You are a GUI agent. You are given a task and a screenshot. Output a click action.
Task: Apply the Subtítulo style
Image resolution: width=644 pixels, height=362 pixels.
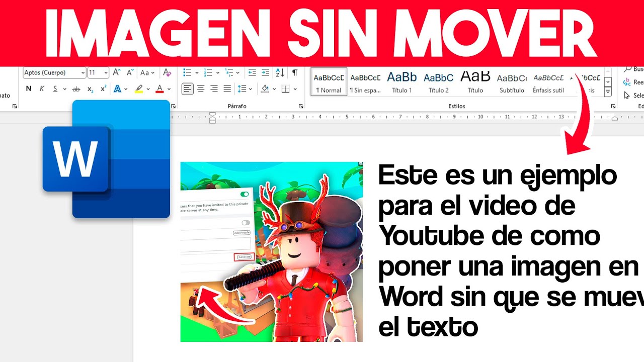click(x=512, y=82)
